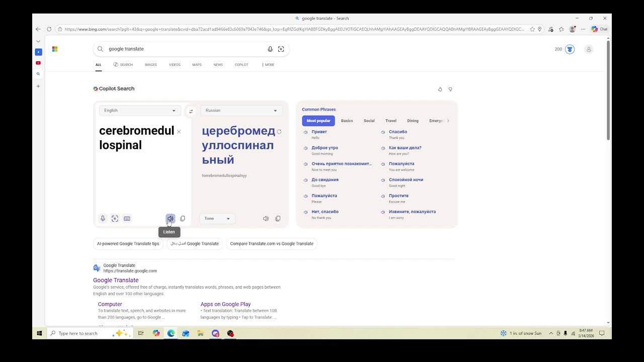The image size is (644, 362).
Task: Select the Basics phrase category
Action: 347,121
